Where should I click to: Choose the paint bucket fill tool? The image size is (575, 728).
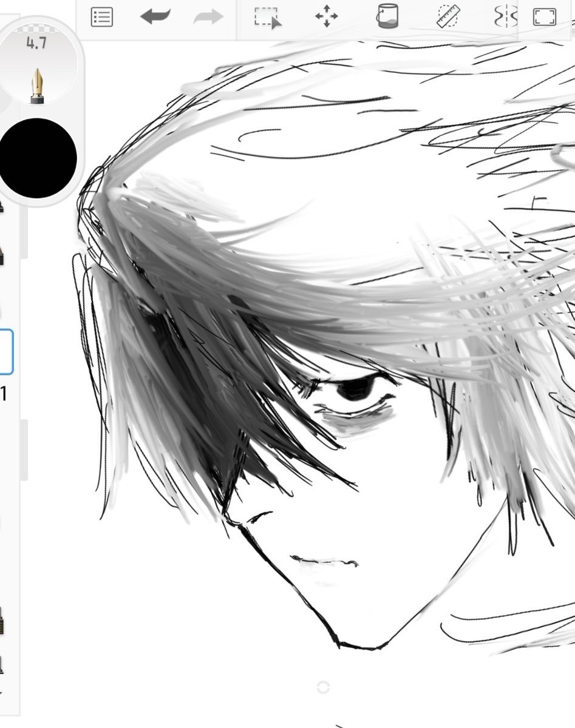click(x=387, y=16)
